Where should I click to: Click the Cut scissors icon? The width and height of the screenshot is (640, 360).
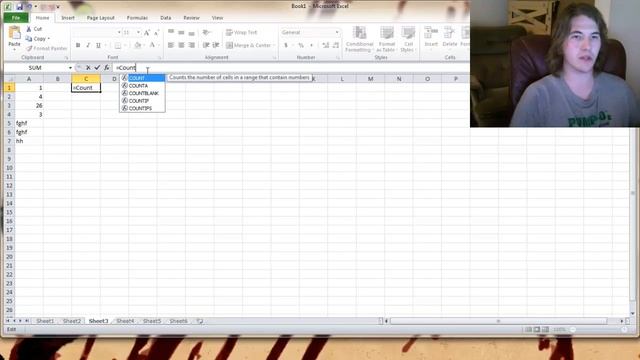(x=29, y=29)
